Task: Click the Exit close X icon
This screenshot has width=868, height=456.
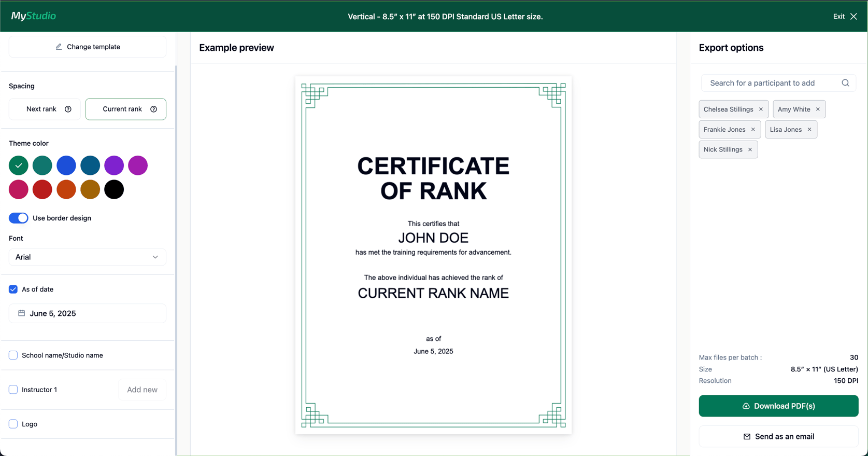Action: tap(853, 17)
